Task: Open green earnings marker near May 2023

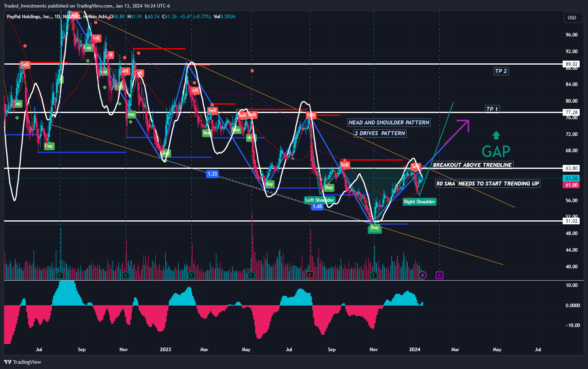Action: click(251, 275)
